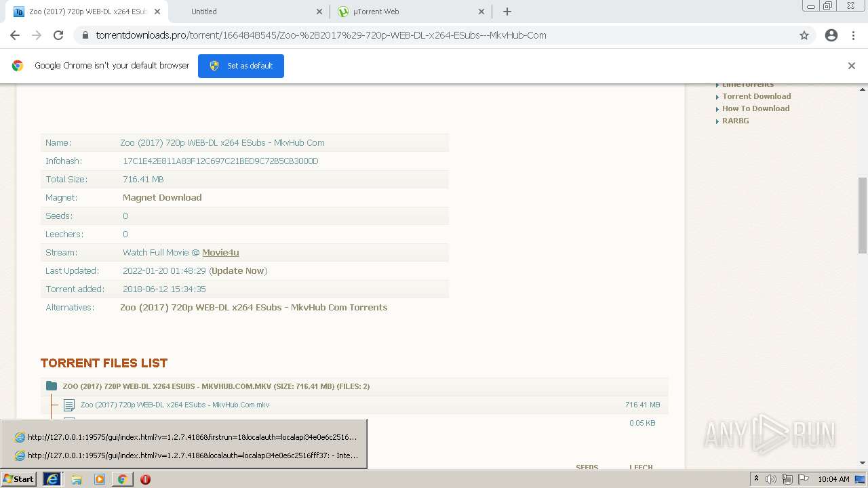Screen dimensions: 868x488
Task: Click the torrent name link in Name row
Action: click(x=222, y=142)
